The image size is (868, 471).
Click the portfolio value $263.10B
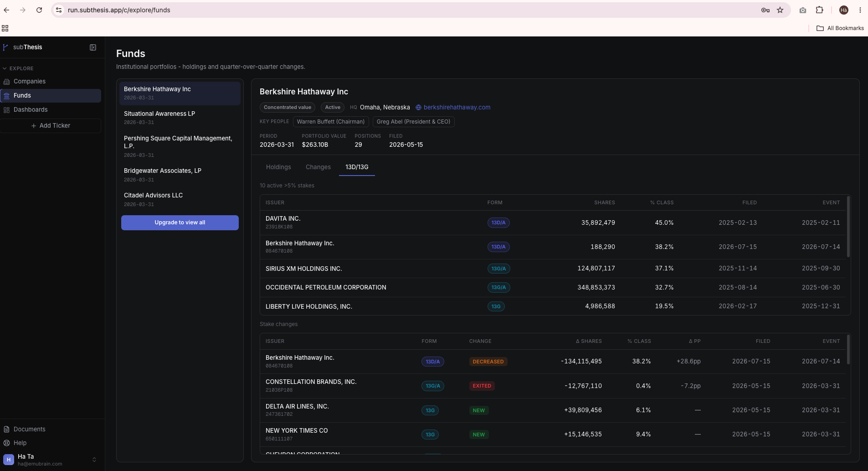click(x=315, y=145)
